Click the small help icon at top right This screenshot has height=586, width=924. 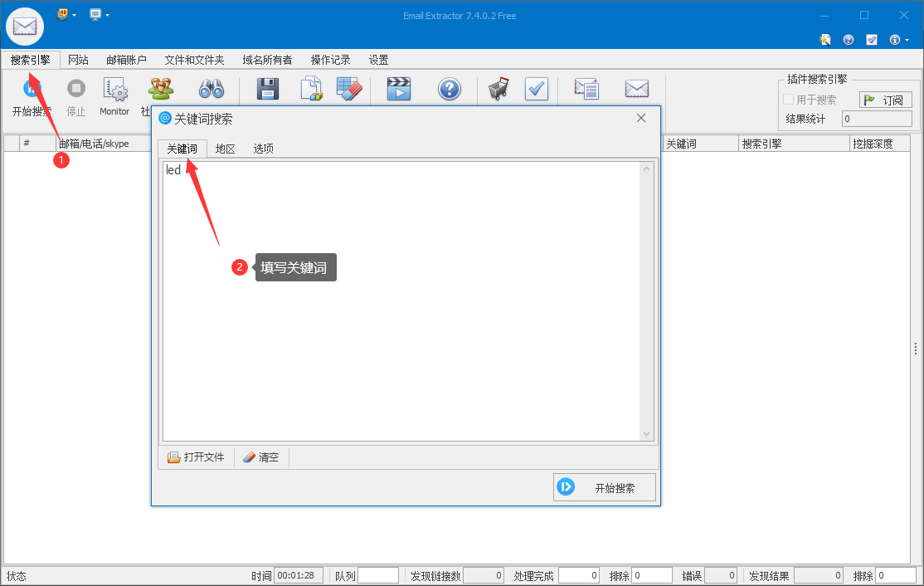coord(849,40)
